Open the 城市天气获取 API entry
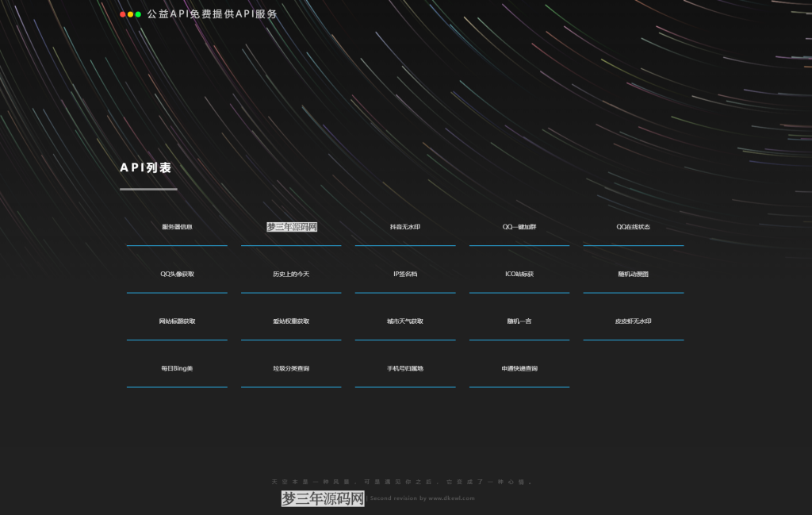 [404, 321]
